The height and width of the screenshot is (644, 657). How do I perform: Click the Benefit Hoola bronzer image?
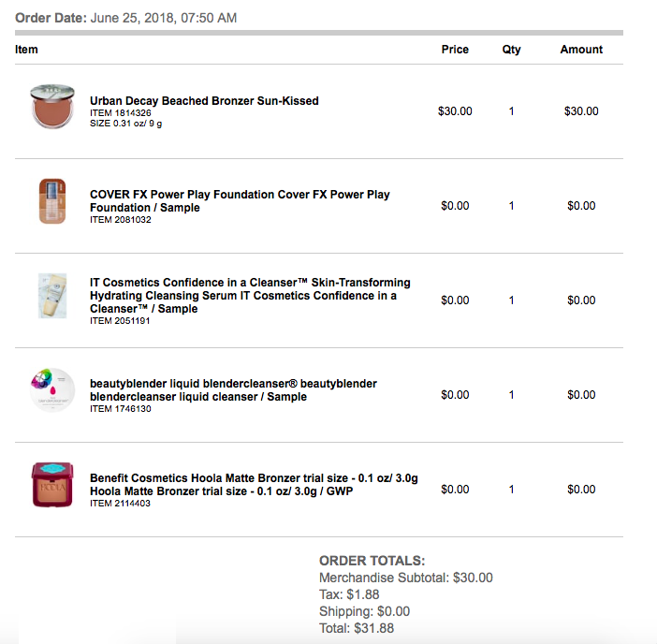point(52,485)
